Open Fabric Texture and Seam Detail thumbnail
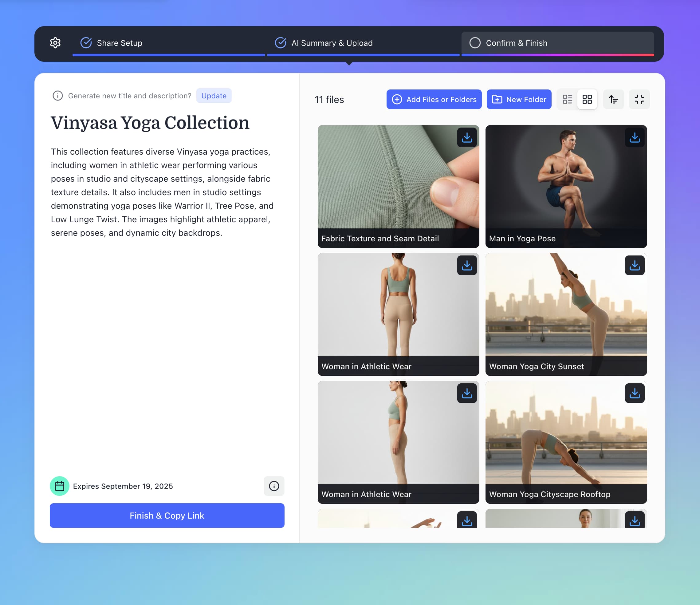Screen dimensions: 700x605 pyautogui.click(x=398, y=187)
